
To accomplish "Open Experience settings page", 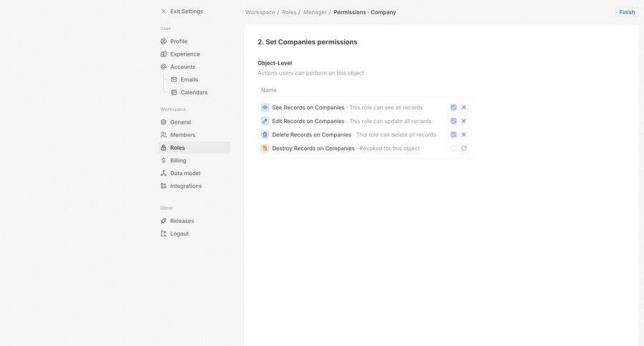I will point(194,54).
